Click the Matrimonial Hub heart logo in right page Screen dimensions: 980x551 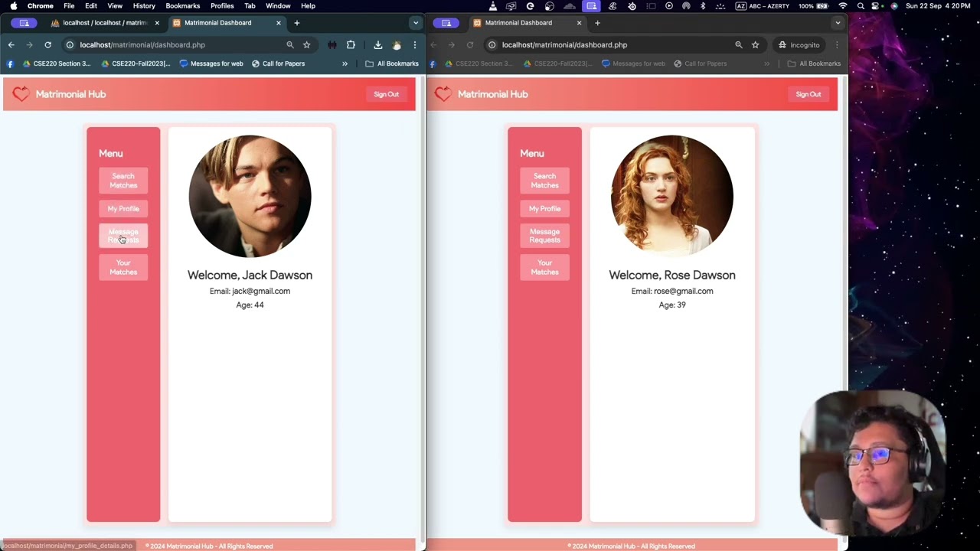[443, 94]
